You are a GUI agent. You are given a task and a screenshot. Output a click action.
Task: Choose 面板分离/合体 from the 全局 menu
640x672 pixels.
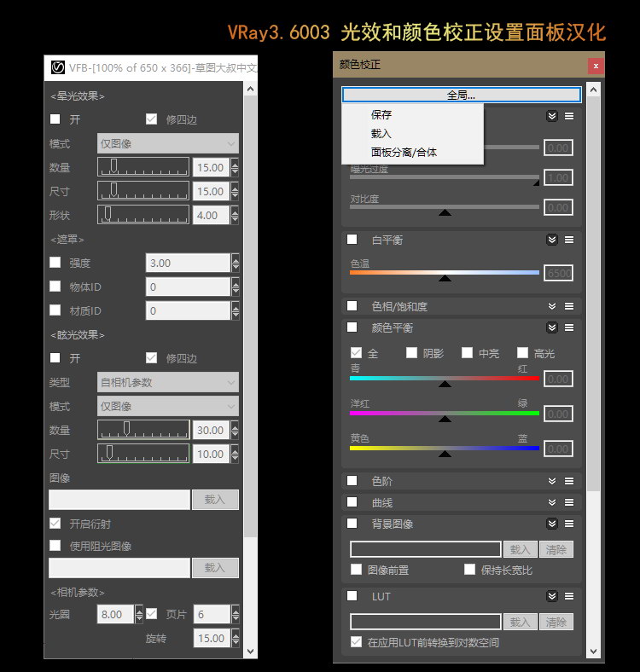tap(404, 153)
